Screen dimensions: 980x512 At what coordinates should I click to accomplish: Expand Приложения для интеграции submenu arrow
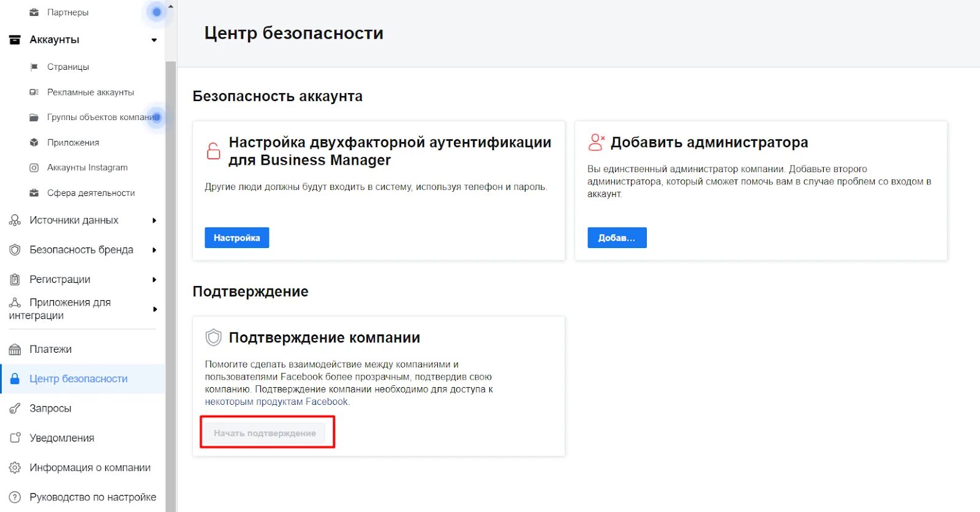(154, 309)
